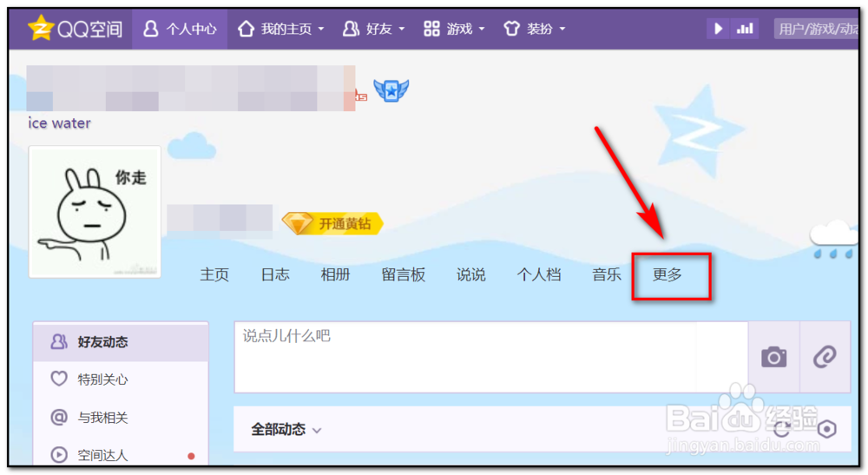This screenshot has height=475, width=868.
Task: Open the 更多 tab
Action: [667, 274]
